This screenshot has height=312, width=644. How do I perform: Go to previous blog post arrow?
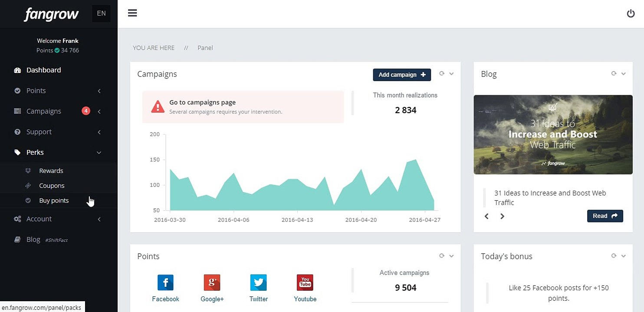(x=486, y=216)
